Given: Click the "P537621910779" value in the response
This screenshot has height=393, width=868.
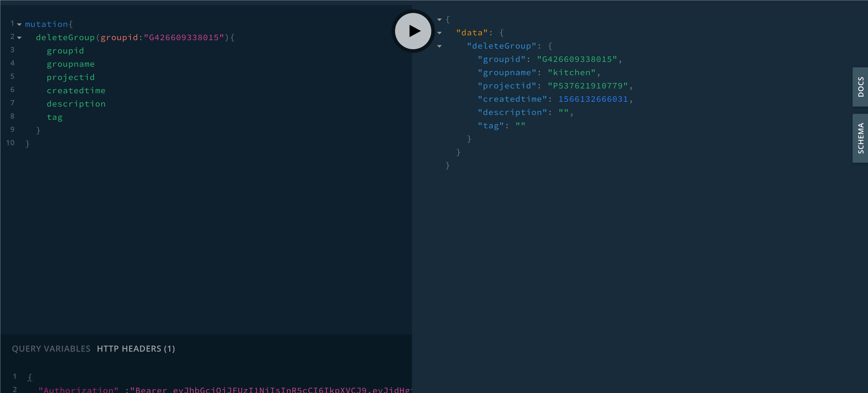Looking at the screenshot, I should (x=588, y=86).
